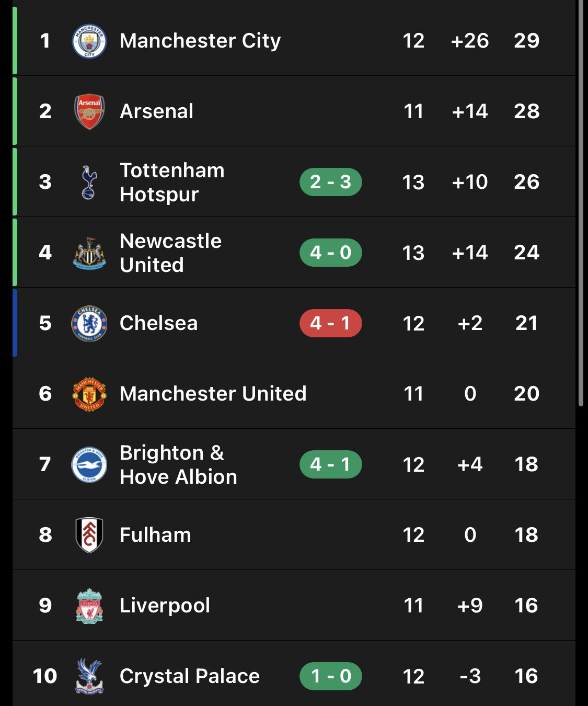
Task: Select the Brighton & Hove Albion seagull badge
Action: [89, 464]
